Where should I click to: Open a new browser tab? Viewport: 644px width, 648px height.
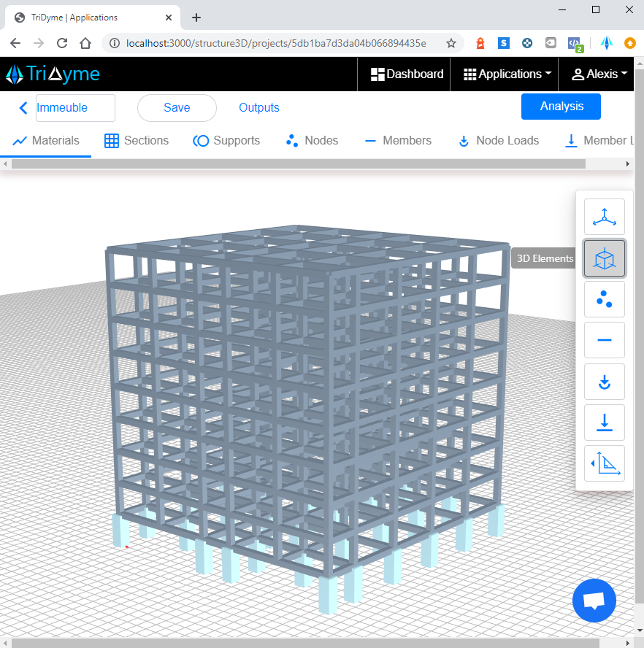[x=196, y=18]
